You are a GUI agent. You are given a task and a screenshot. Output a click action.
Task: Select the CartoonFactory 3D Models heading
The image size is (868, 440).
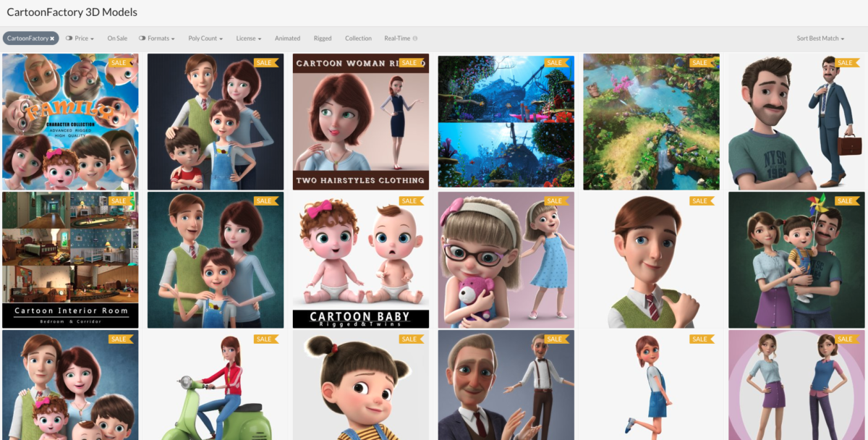point(72,12)
